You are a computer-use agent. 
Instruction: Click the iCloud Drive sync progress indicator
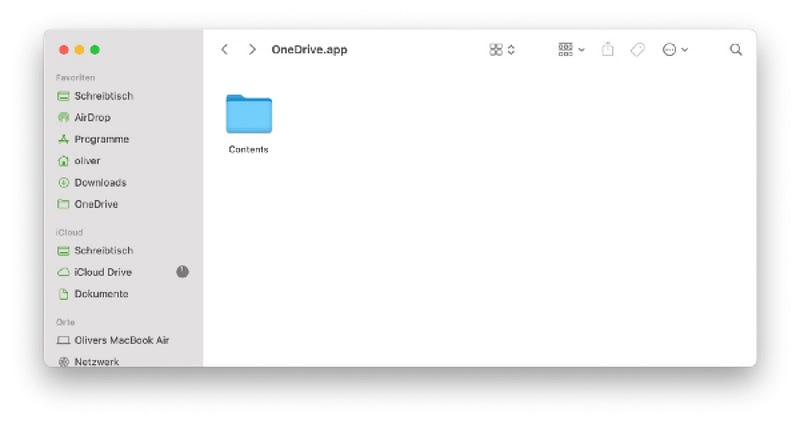[183, 272]
